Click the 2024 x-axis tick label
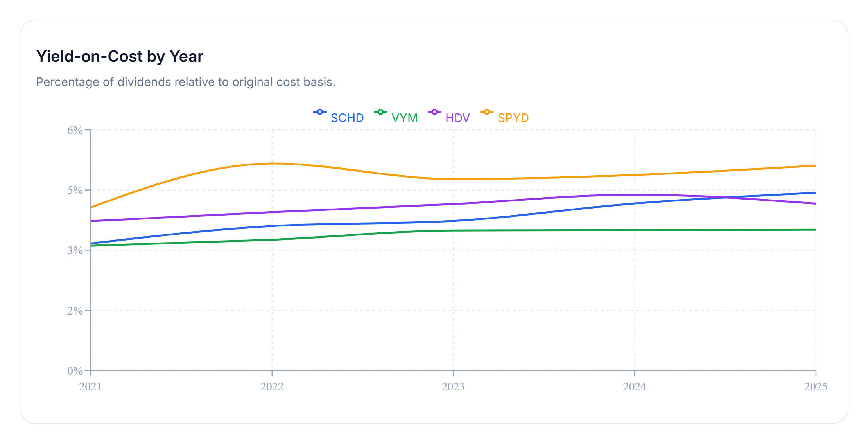Image resolution: width=868 pixels, height=444 pixels. 634,387
